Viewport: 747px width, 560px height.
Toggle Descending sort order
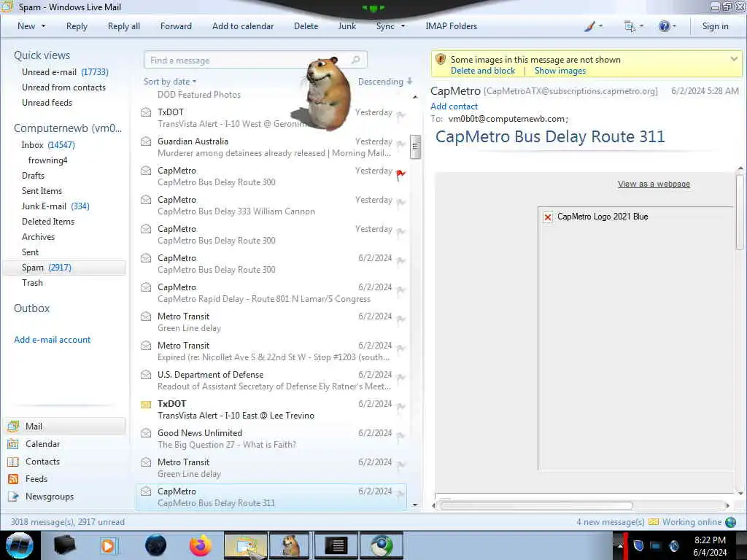(385, 82)
